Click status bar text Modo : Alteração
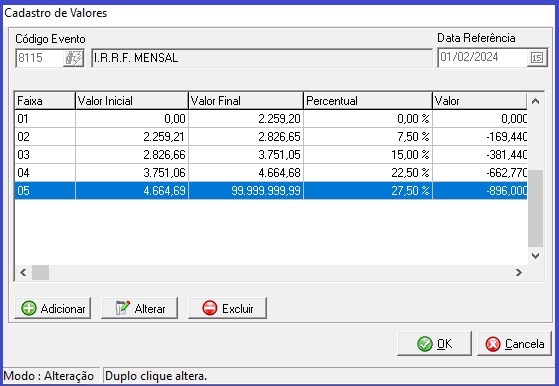 point(49,376)
